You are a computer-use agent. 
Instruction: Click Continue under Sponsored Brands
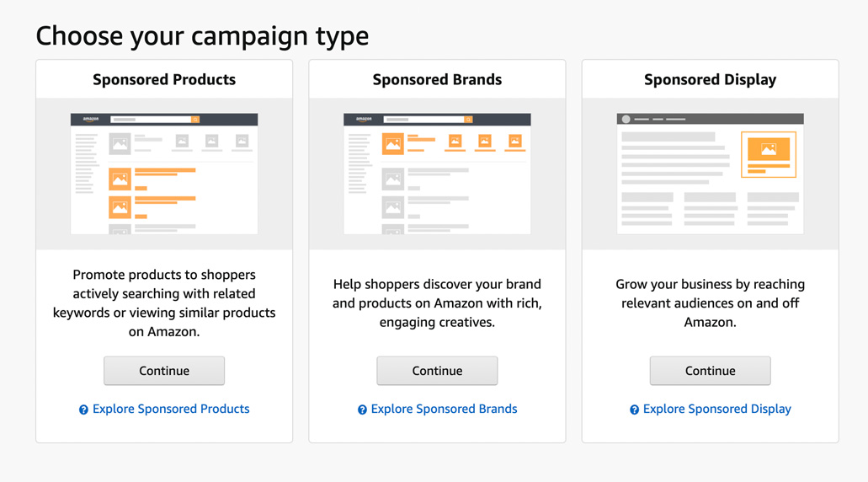pyautogui.click(x=437, y=371)
